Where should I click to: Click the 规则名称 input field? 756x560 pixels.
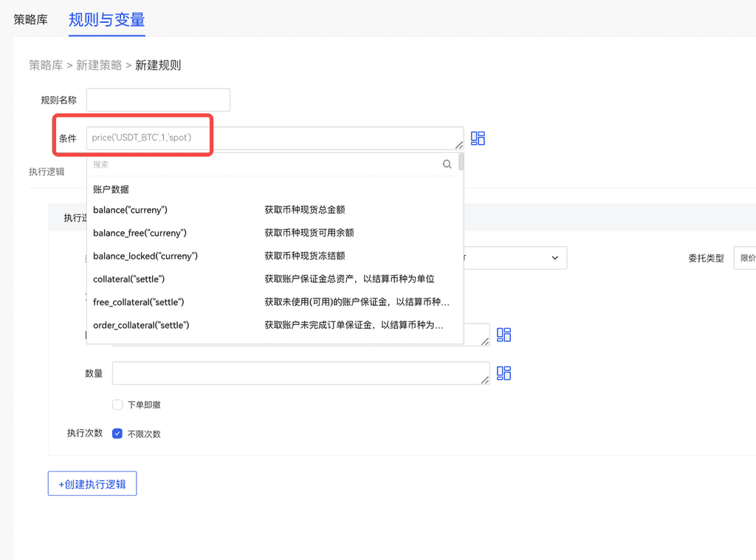(158, 100)
